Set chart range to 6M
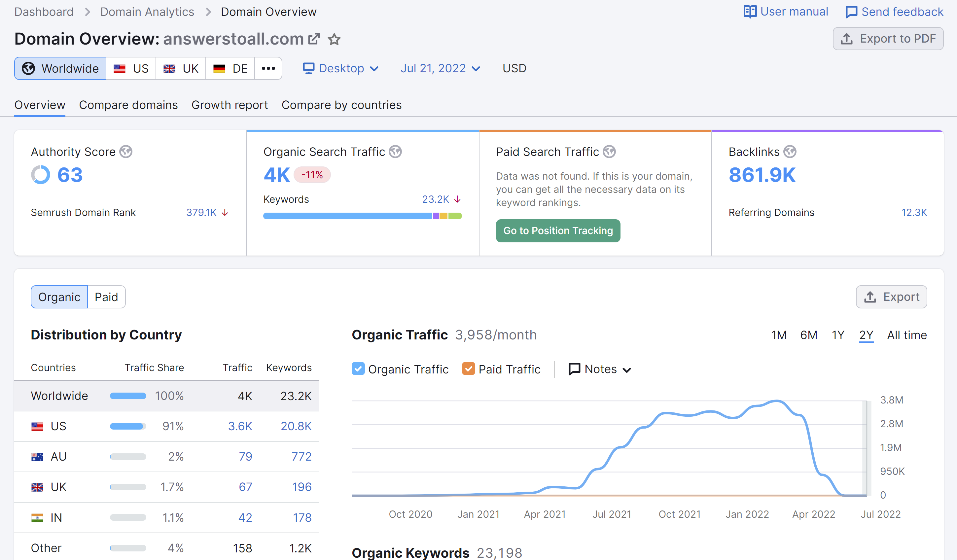The width and height of the screenshot is (957, 560). pyautogui.click(x=808, y=335)
